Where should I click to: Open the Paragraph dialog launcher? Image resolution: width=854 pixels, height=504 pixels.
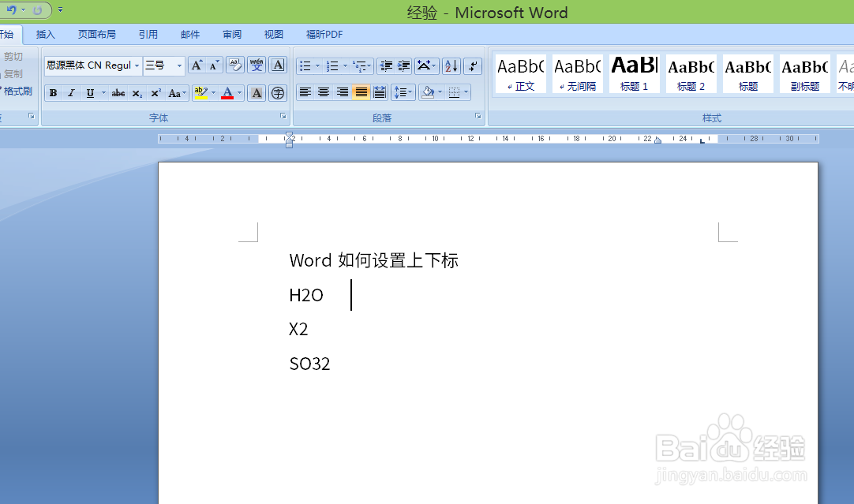click(478, 116)
